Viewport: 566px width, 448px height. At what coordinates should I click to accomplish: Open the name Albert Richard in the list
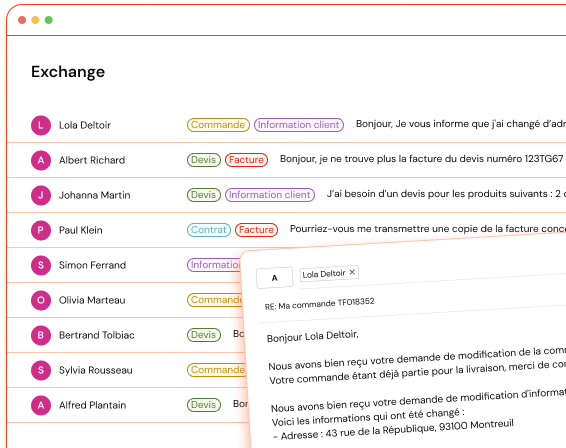(92, 160)
